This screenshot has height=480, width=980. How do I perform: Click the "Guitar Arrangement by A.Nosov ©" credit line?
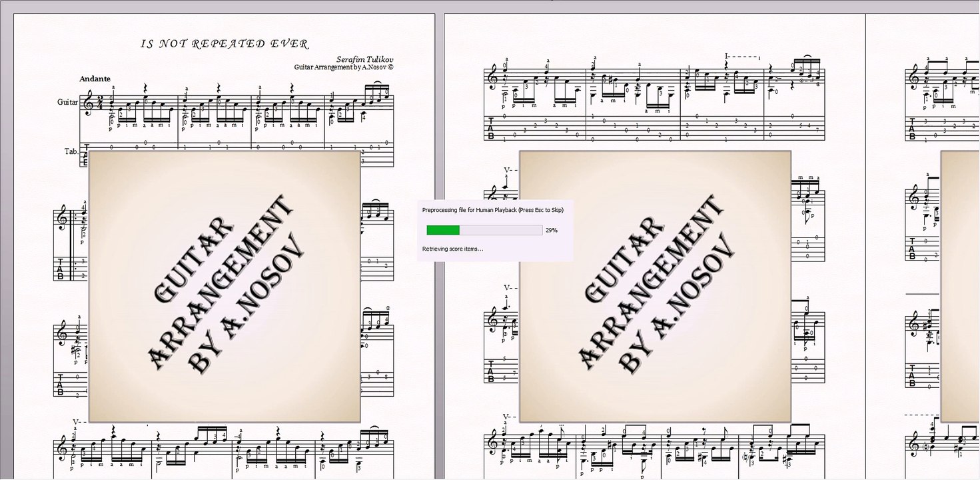pyautogui.click(x=344, y=67)
